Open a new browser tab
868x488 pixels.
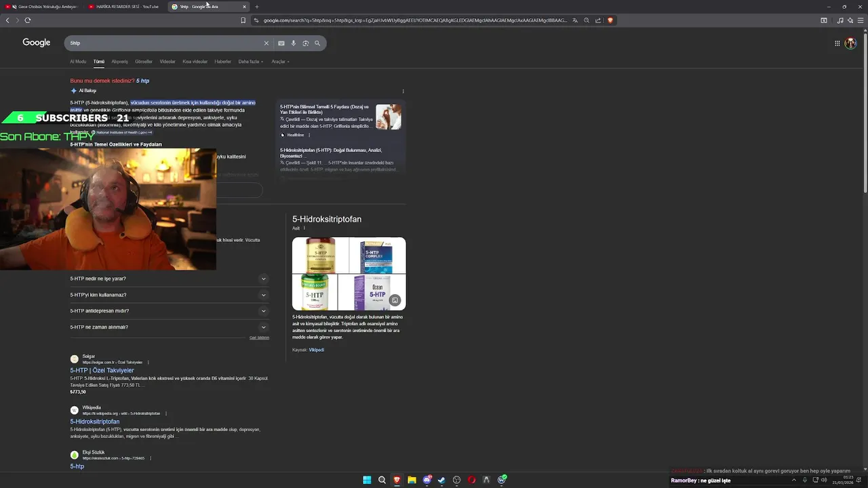(x=256, y=7)
